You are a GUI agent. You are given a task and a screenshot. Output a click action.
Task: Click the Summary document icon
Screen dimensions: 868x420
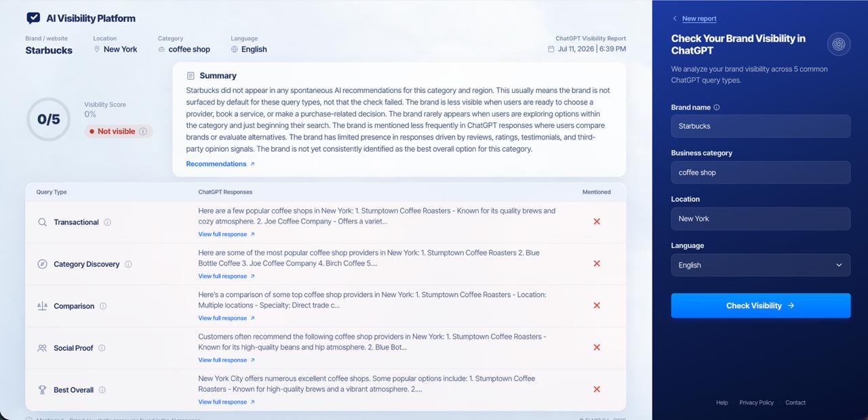191,76
